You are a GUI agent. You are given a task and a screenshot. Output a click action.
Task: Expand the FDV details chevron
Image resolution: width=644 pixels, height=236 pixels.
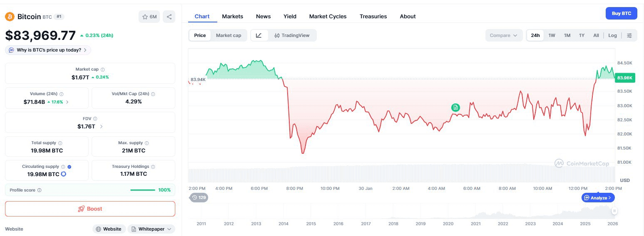click(101, 126)
